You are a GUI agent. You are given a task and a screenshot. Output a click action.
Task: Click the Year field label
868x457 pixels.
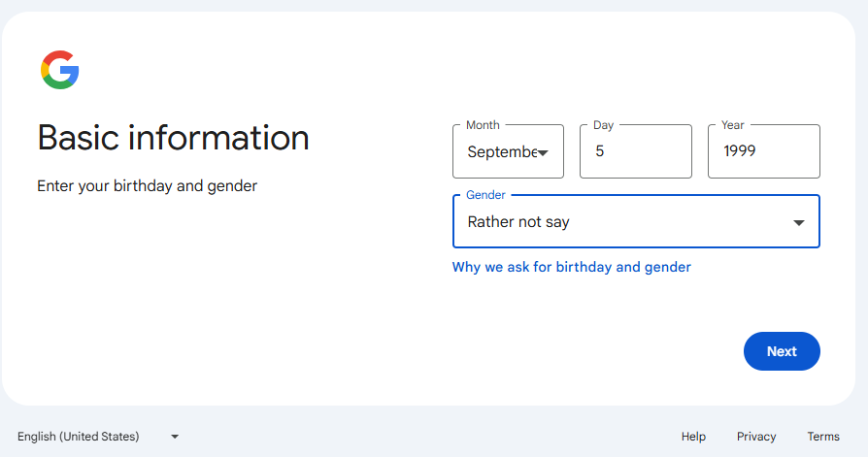click(732, 125)
